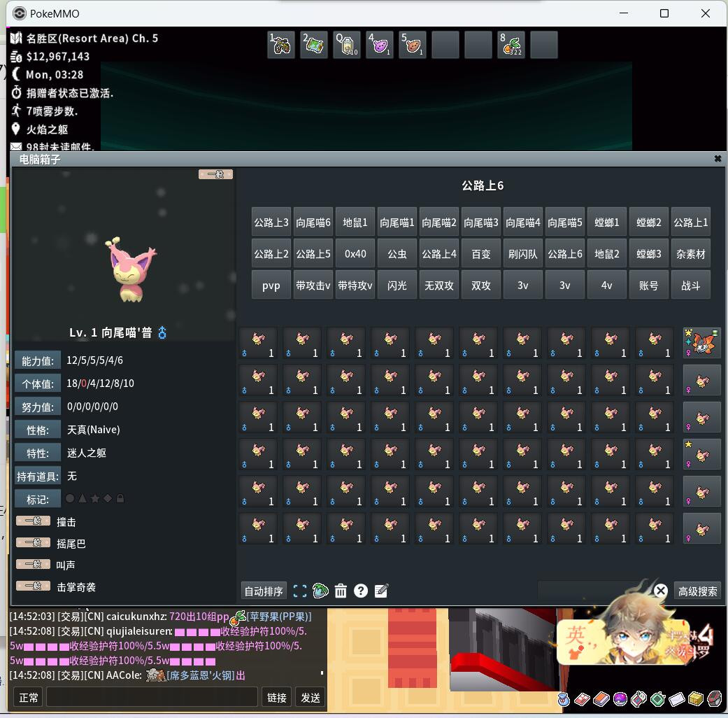
Task: Open the 百变 box tab
Action: [481, 254]
